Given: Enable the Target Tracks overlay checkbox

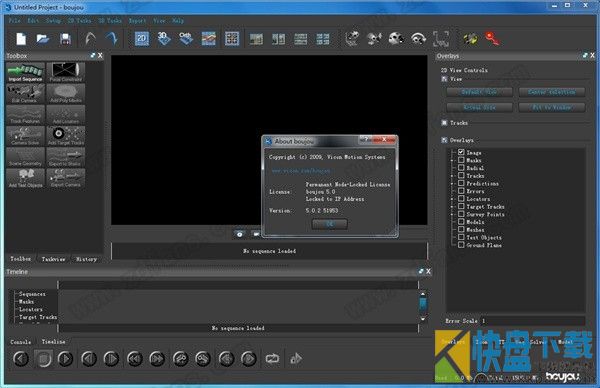Looking at the screenshot, I should [461, 206].
